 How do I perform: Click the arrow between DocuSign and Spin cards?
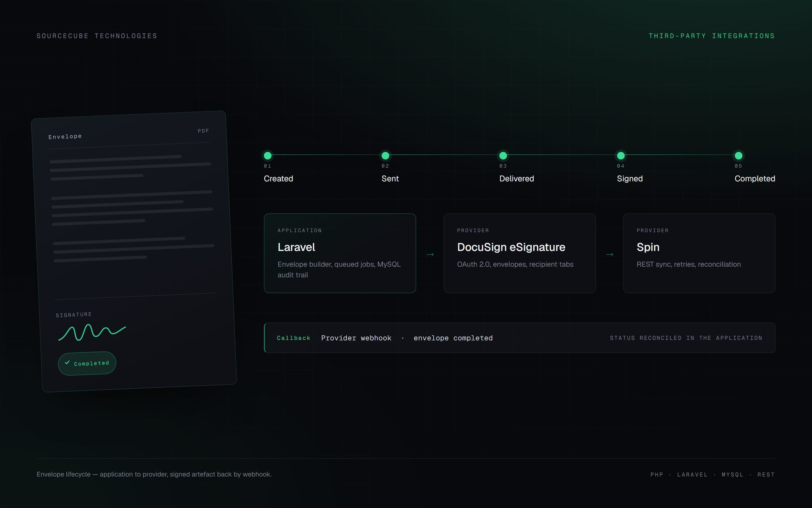click(609, 254)
